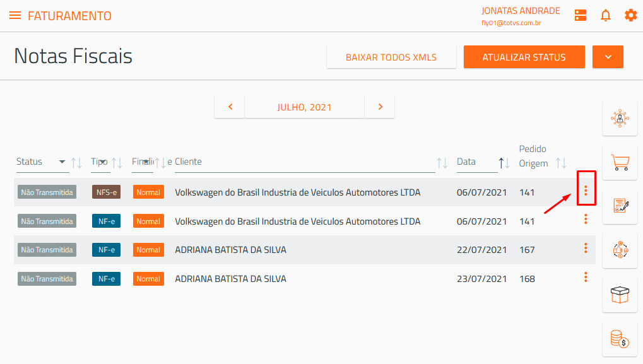Open the shopping cart sidebar icon

(x=620, y=162)
